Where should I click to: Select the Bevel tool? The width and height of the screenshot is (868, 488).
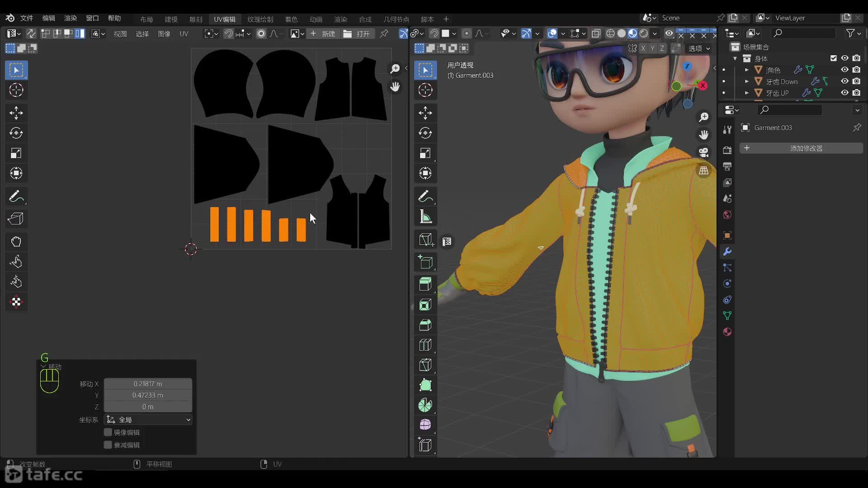tap(425, 325)
